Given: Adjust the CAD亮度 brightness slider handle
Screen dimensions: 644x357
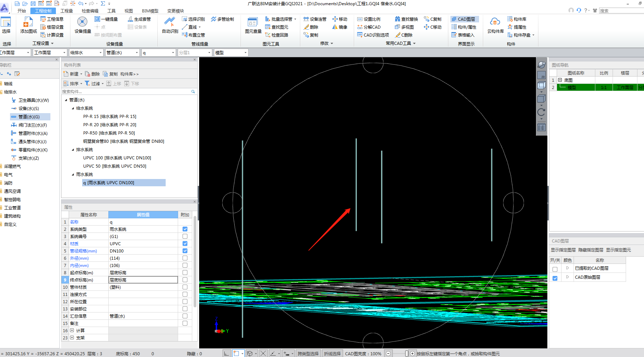Looking at the screenshot, I should [x=407, y=354].
